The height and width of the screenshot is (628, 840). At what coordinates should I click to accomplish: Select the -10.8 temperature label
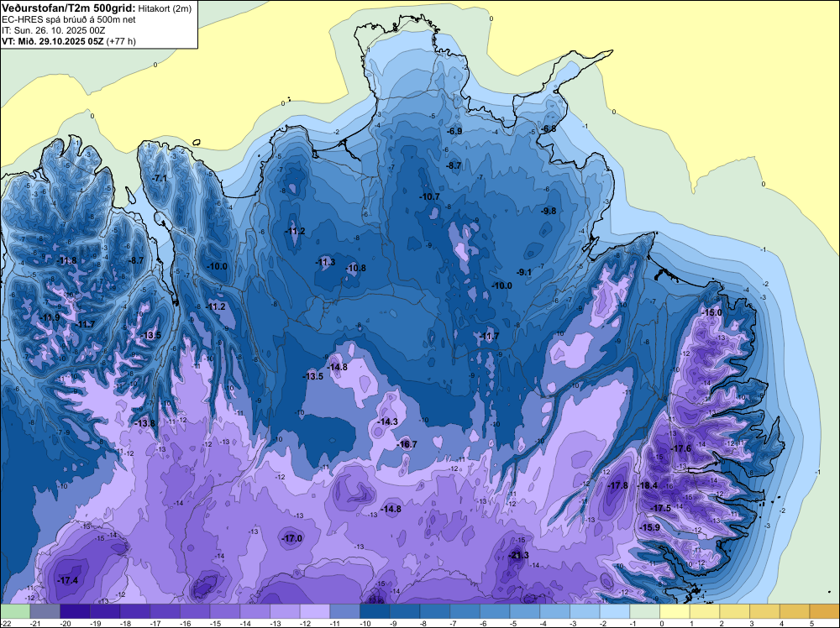356,268
